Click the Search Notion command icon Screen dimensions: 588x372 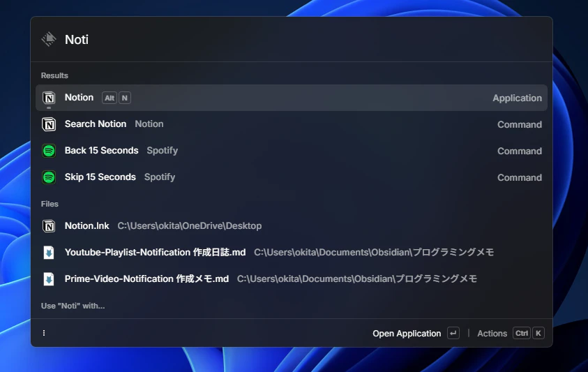(x=49, y=124)
